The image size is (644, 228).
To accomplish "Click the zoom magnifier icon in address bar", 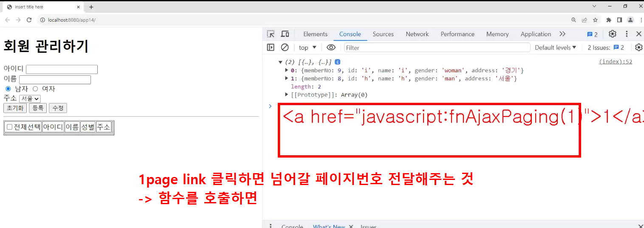I will point(573,20).
